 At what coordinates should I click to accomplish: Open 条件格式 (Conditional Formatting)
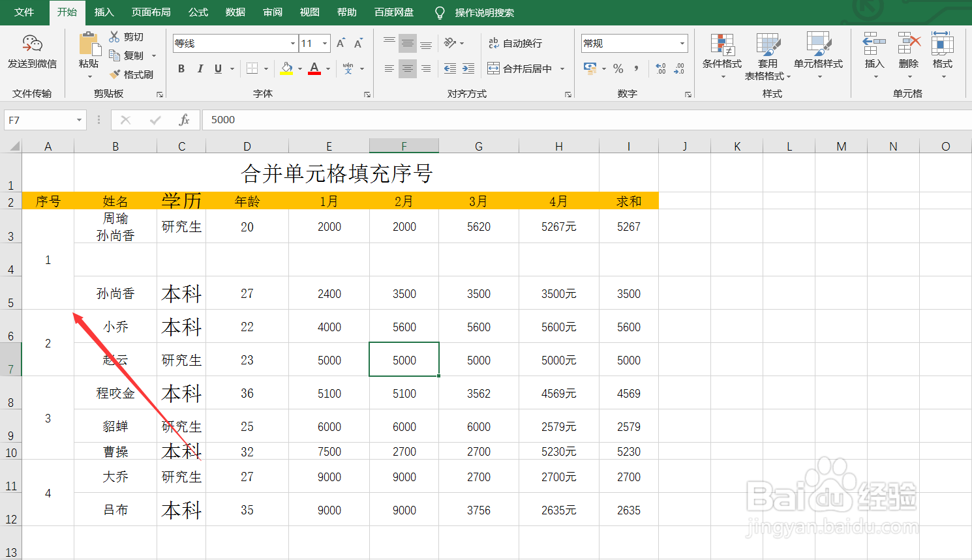(723, 55)
